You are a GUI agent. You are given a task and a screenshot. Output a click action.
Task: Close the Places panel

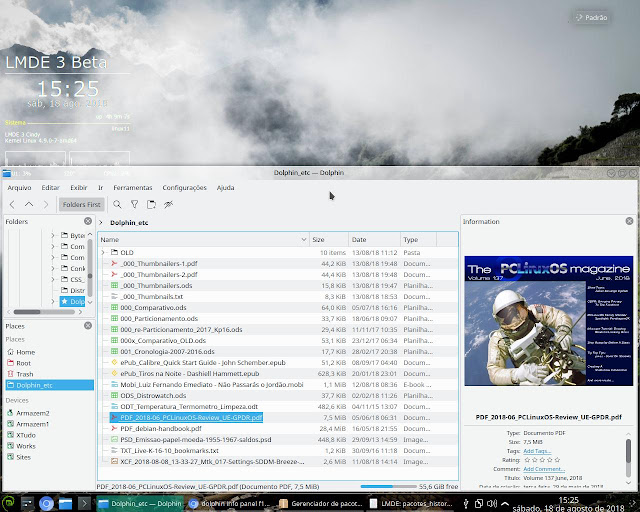pos(88,326)
